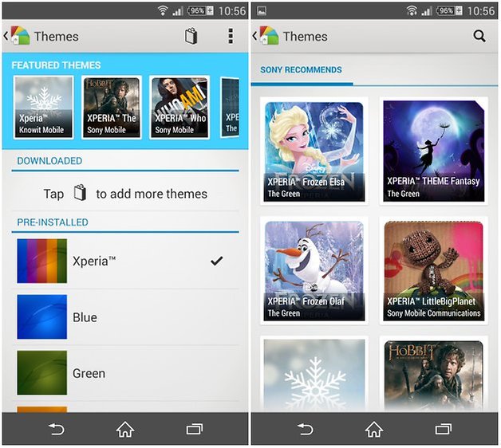The image size is (501, 448).
Task: Open featured XPERIA The Hobbit theme
Action: pos(112,108)
